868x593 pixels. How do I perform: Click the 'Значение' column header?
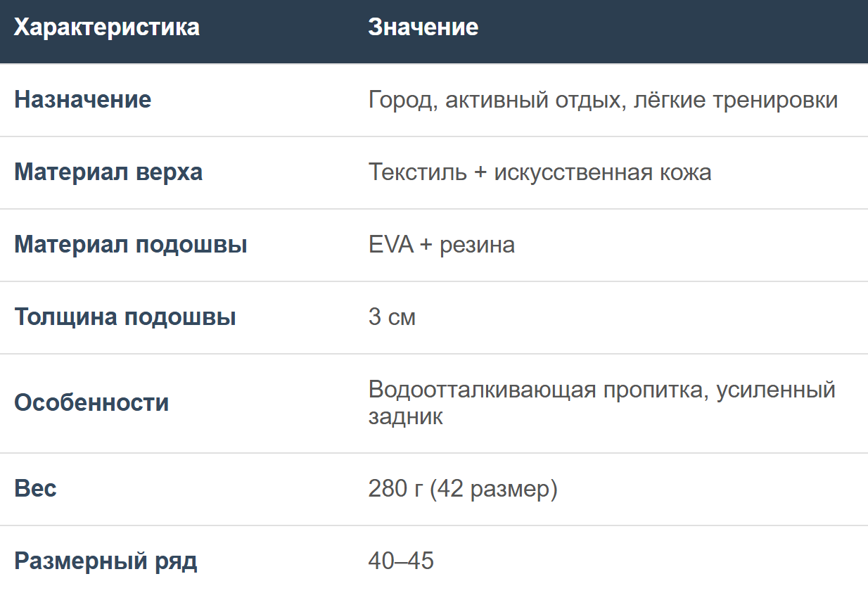423,27
